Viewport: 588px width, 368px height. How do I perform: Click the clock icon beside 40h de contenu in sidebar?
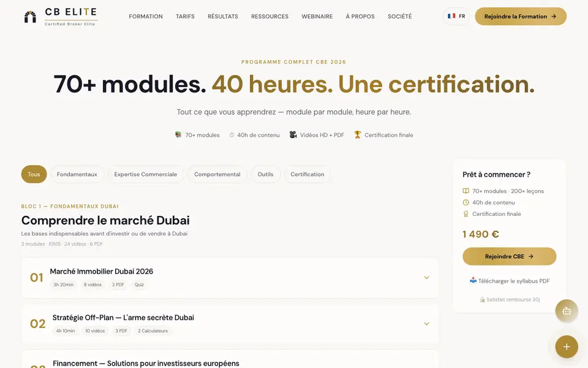coord(466,202)
